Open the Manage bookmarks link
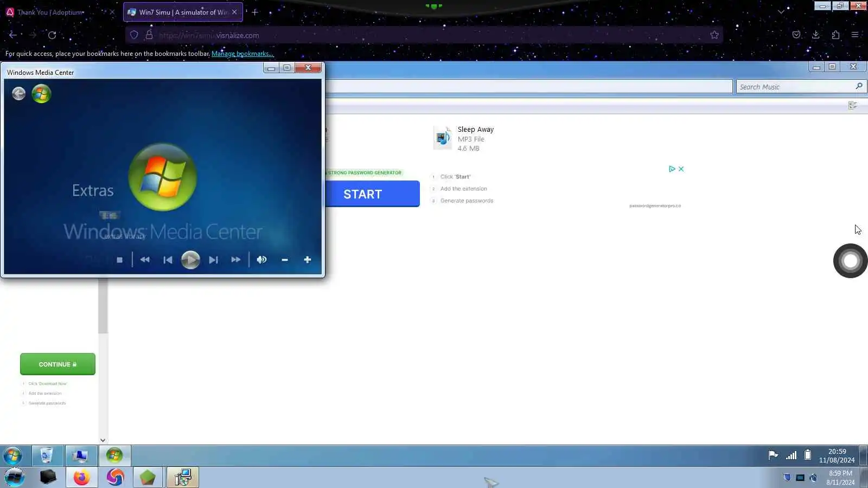This screenshot has width=868, height=488. tap(242, 54)
